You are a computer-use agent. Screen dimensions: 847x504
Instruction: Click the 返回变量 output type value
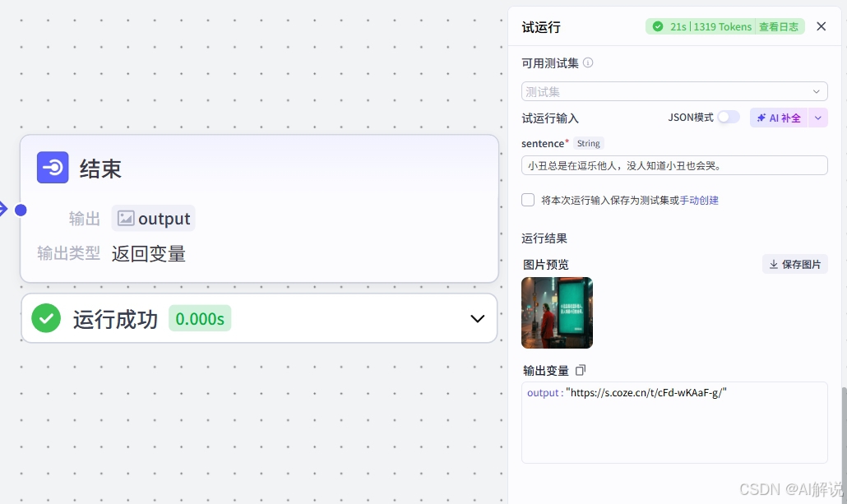[x=149, y=253]
